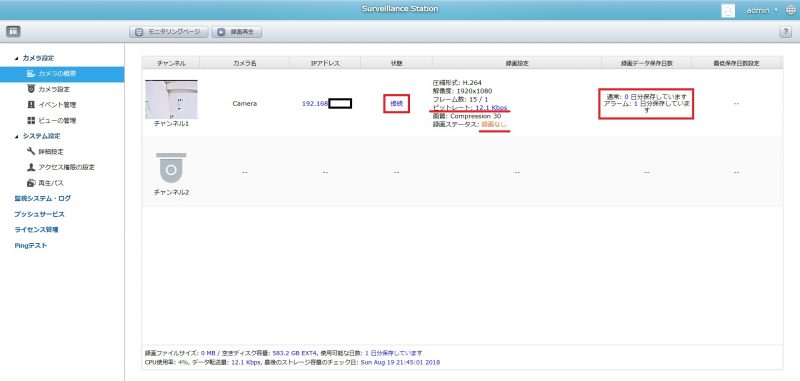The width and height of the screenshot is (800, 381).
Task: Click the globe language icon
Action: (x=790, y=11)
